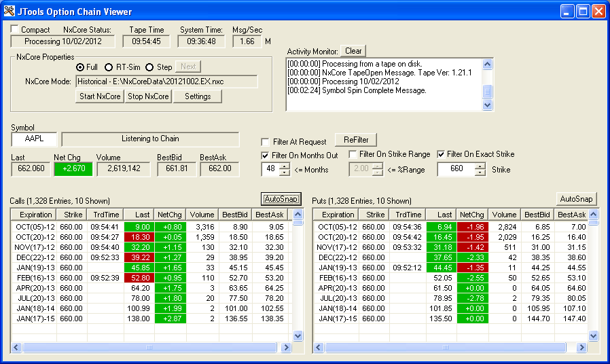Click the Volume 2,619,142 field
This screenshot has height=364, width=610.
pyautogui.click(x=124, y=169)
